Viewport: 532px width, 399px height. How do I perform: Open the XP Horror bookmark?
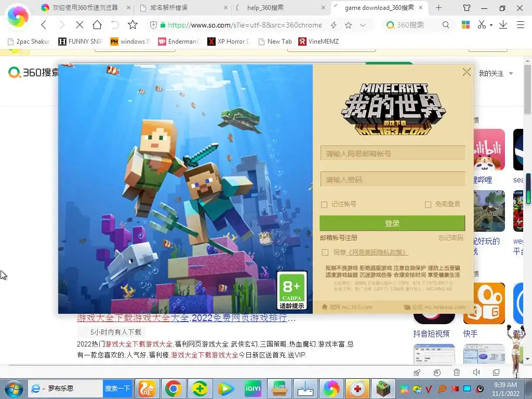pos(229,42)
